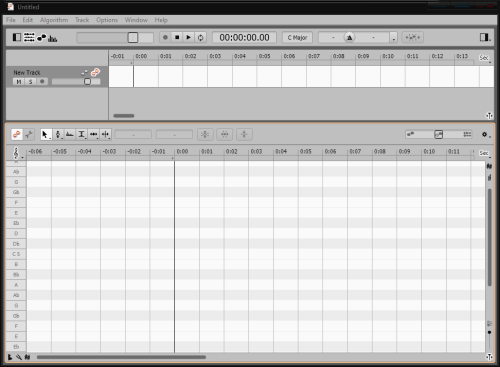Switch to note edit mode blob button
Screen dimensions: 500x367
pyautogui.click(x=17, y=134)
